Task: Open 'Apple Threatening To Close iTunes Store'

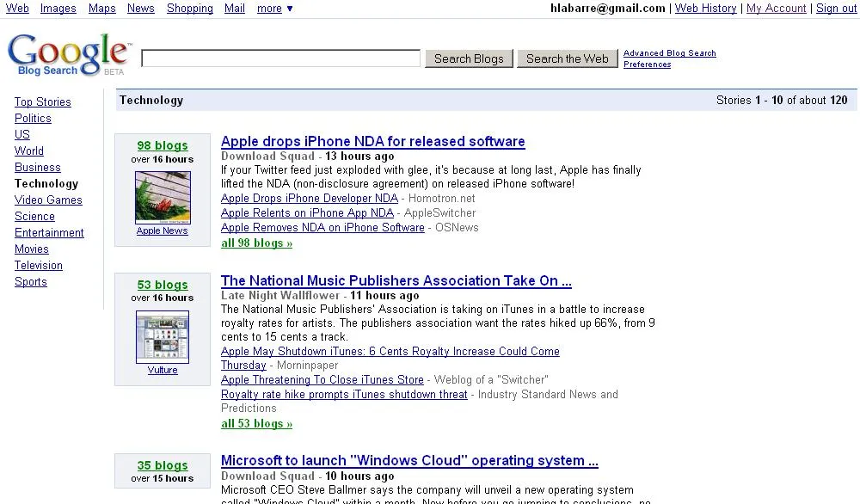Action: 322,379
